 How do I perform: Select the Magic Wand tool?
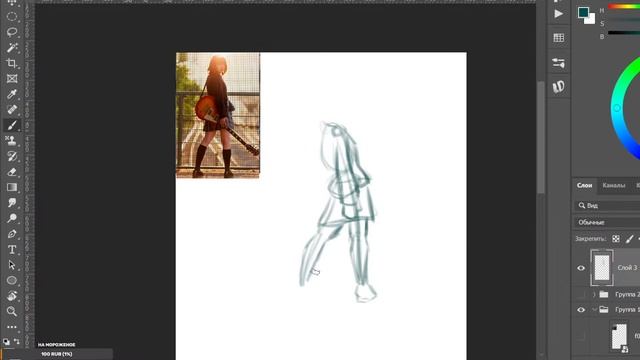pos(12,47)
